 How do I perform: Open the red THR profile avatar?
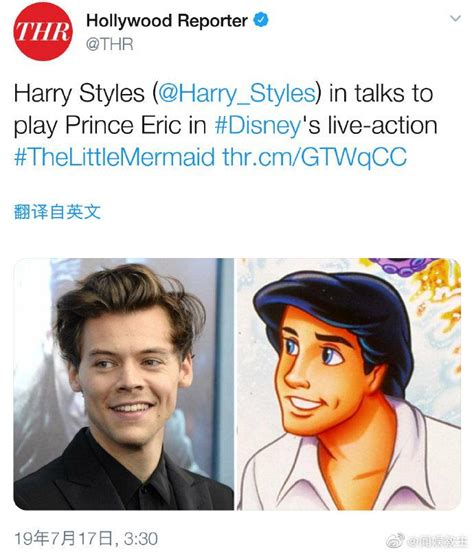coord(43,31)
